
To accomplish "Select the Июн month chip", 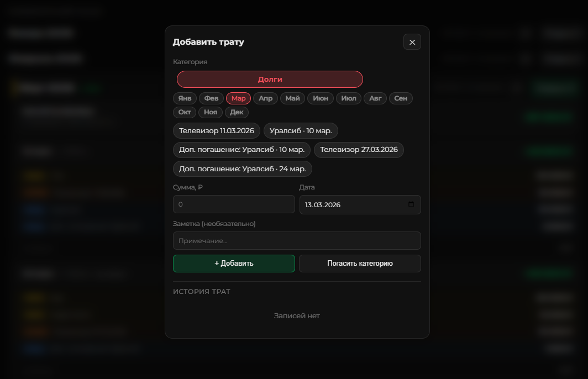I will coord(320,98).
